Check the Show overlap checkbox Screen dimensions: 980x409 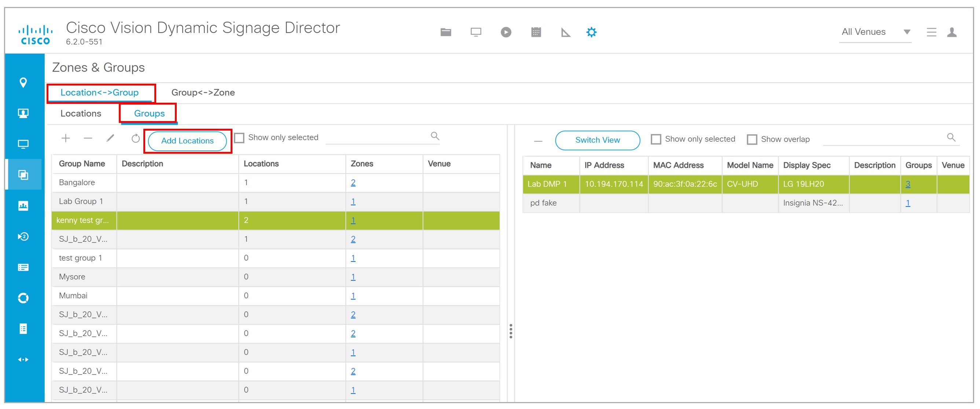point(752,139)
